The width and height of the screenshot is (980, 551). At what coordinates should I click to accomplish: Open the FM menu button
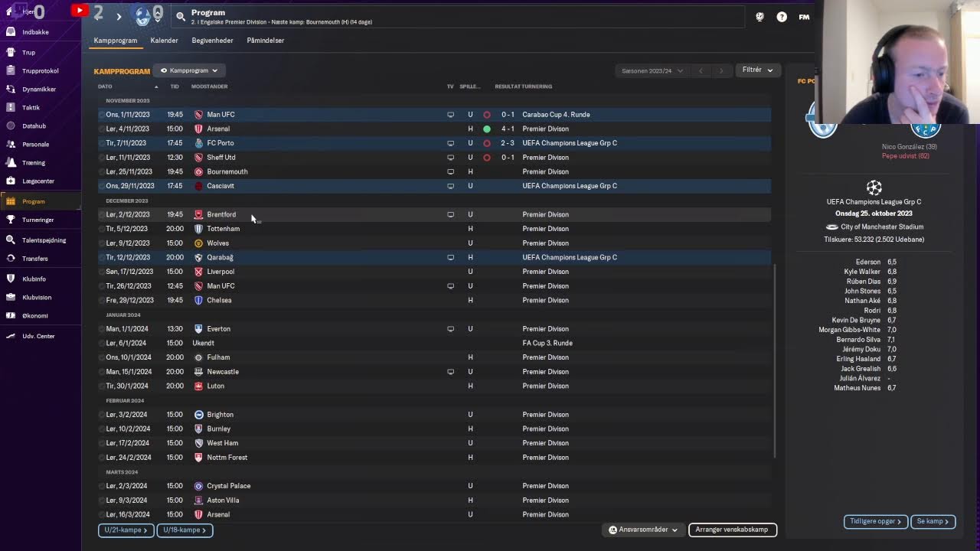pyautogui.click(x=804, y=17)
